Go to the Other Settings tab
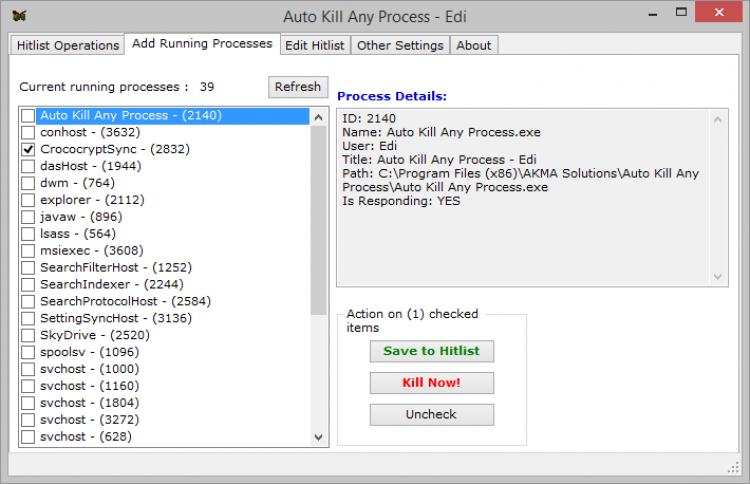750x484 pixels. click(x=400, y=45)
